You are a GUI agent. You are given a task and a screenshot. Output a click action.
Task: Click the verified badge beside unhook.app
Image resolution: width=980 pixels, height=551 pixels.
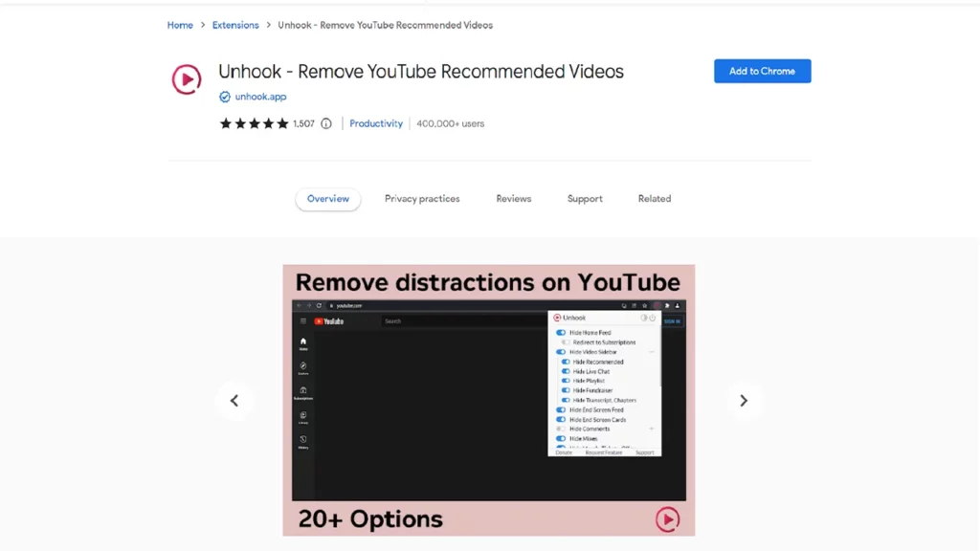225,97
